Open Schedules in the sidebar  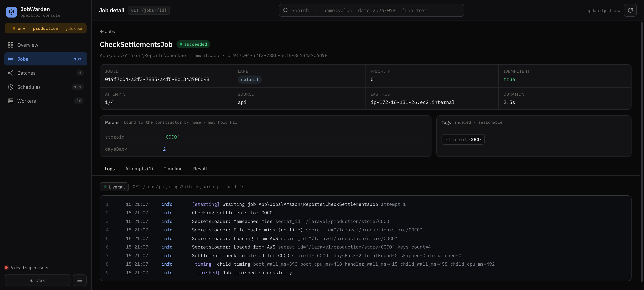click(x=45, y=87)
